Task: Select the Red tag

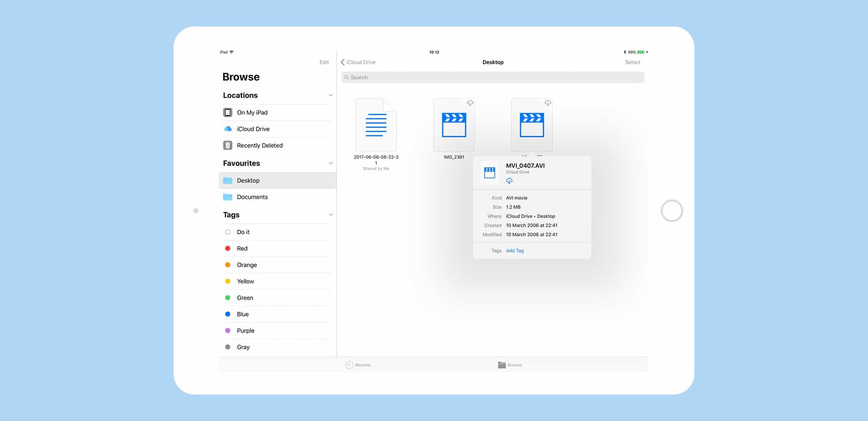Action: click(x=242, y=249)
